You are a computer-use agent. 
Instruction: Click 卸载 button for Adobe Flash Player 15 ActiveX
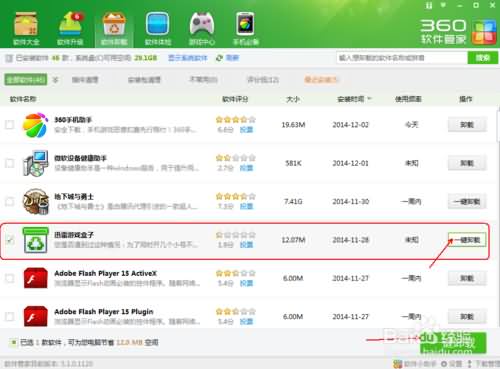coord(467,278)
